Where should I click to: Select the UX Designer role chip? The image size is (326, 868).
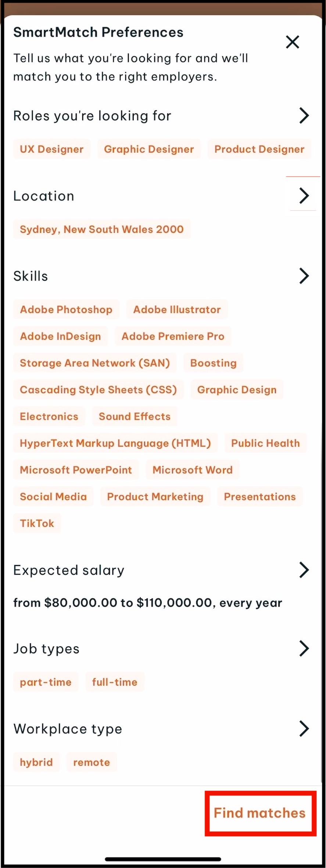click(x=52, y=149)
